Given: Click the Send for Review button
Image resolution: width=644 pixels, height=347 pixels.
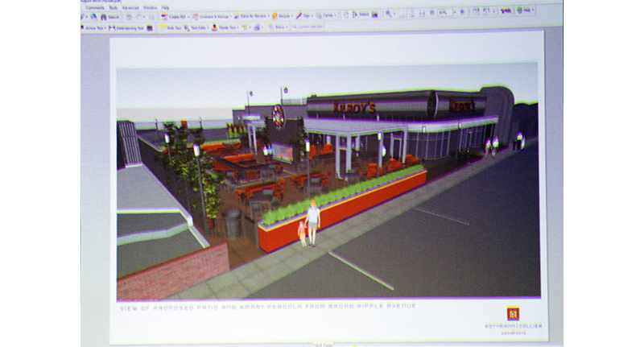Looking at the screenshot, I should 250,16.
